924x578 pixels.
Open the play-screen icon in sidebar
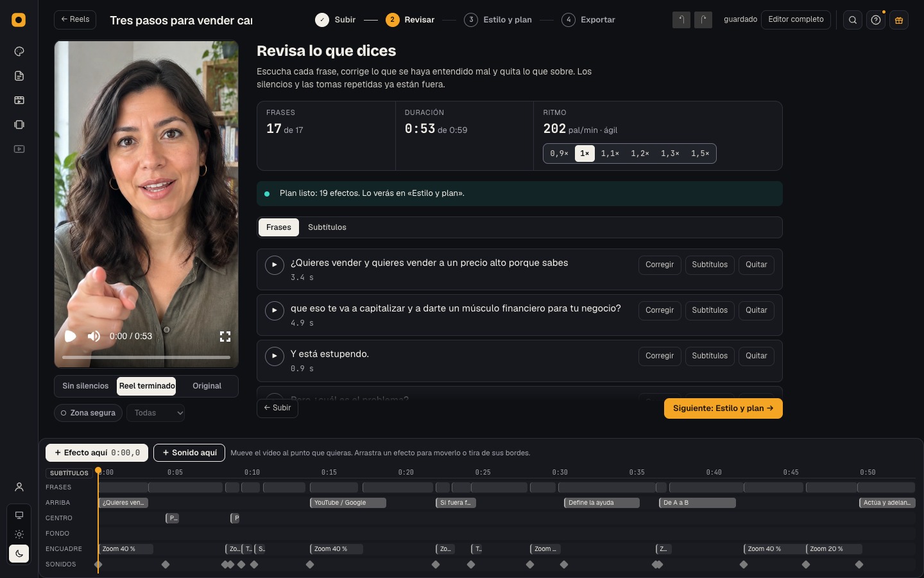click(19, 149)
